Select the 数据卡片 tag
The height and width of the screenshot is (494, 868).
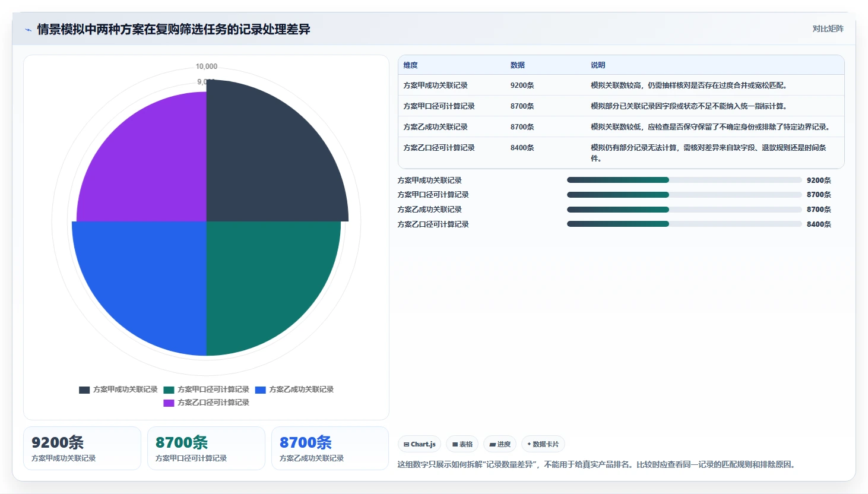[543, 444]
